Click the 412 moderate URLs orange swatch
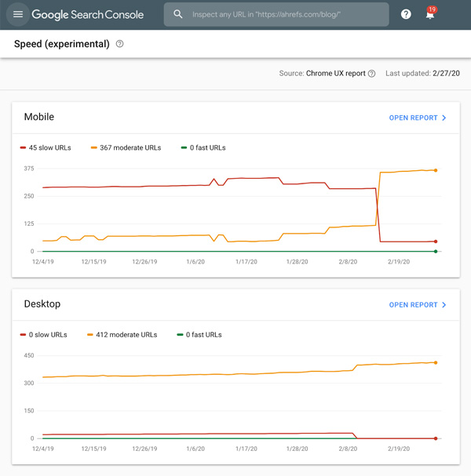This screenshot has width=471, height=476. point(90,335)
